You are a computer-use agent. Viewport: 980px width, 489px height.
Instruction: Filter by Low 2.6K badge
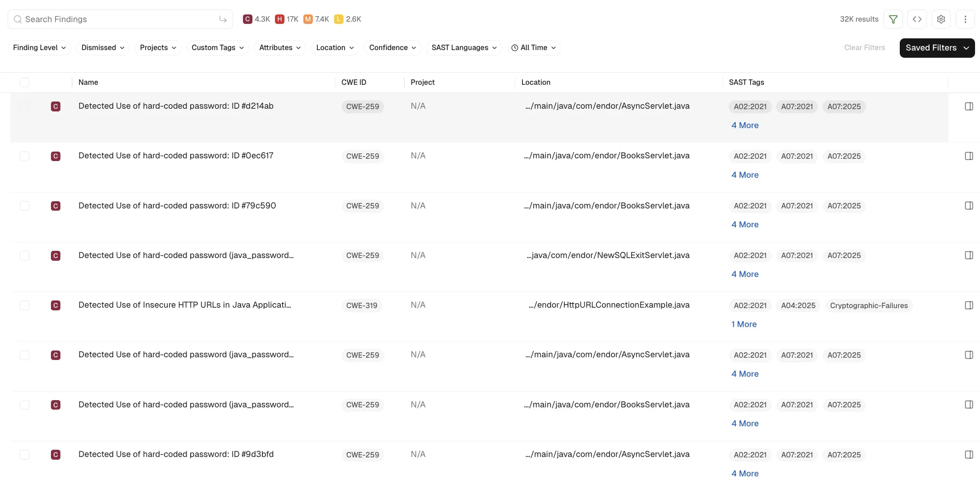(x=348, y=19)
